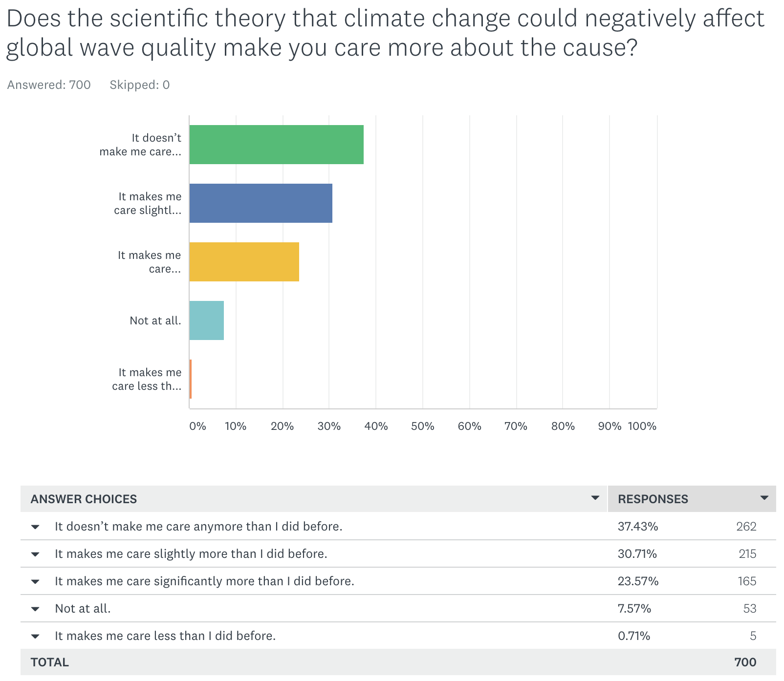This screenshot has width=784, height=681.
Task: Click the yellow 'It makes me care' bar
Action: pos(244,262)
